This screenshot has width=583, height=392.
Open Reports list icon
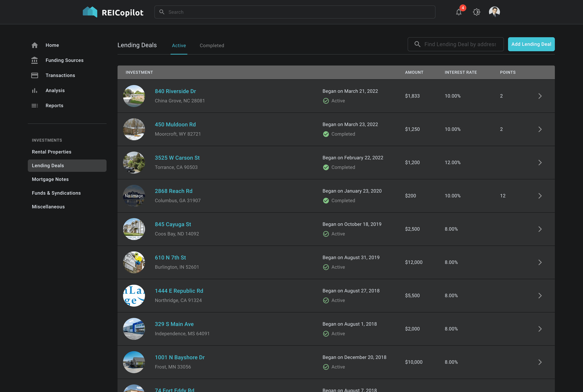pos(34,106)
